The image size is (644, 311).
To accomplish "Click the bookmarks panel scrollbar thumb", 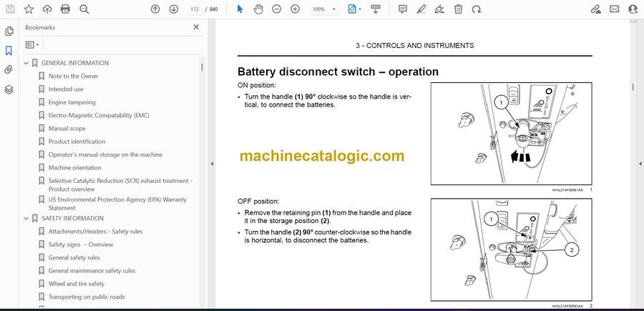I will [202, 68].
